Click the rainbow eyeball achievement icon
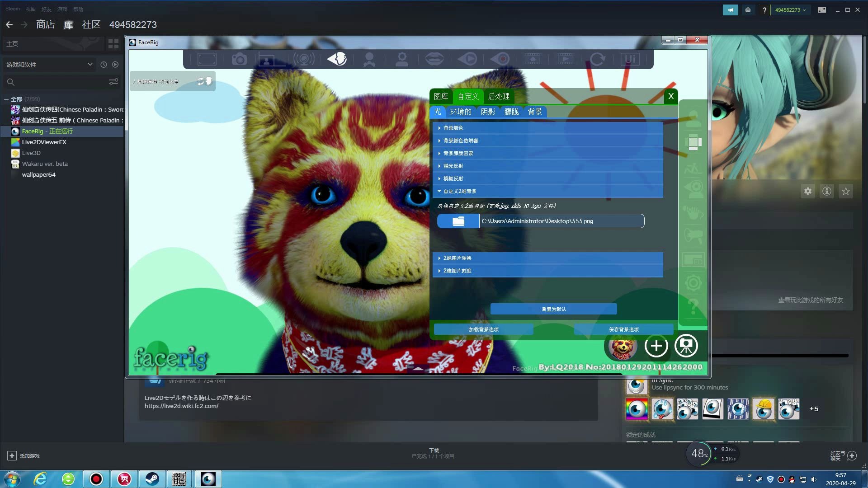Viewport: 868px width, 488px height. pos(637,409)
